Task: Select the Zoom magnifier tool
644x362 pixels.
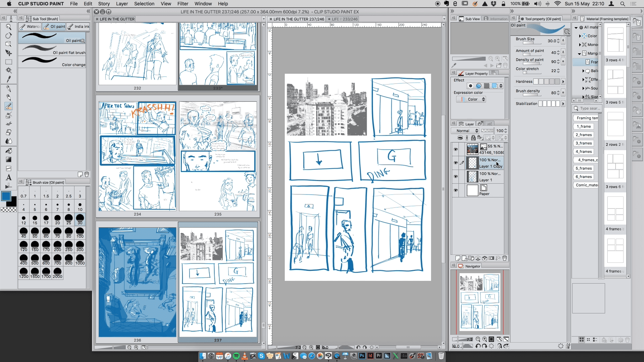Action: 9,27
